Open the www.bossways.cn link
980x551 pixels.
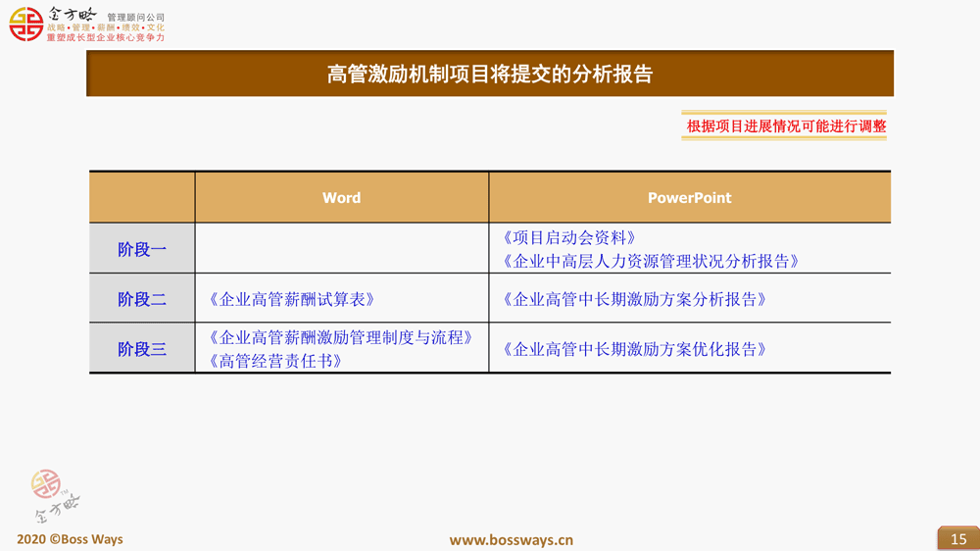[x=512, y=540]
